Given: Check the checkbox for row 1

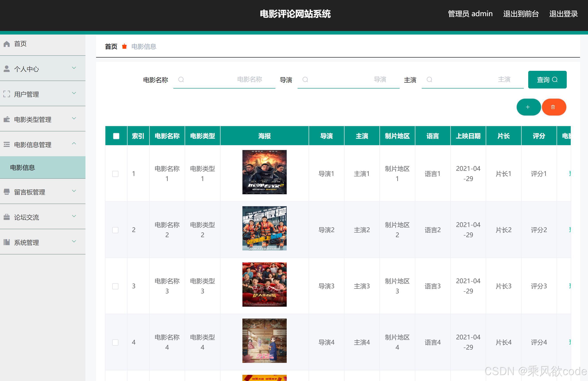Looking at the screenshot, I should [115, 174].
